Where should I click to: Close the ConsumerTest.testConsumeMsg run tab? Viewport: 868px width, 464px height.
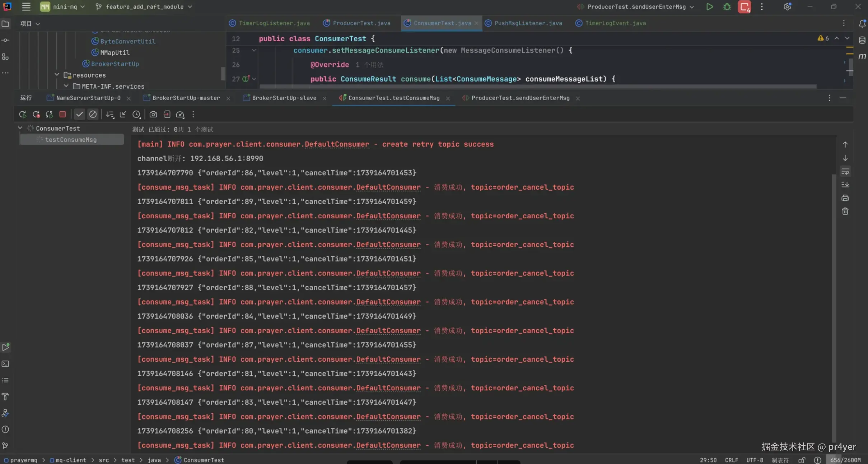448,98
